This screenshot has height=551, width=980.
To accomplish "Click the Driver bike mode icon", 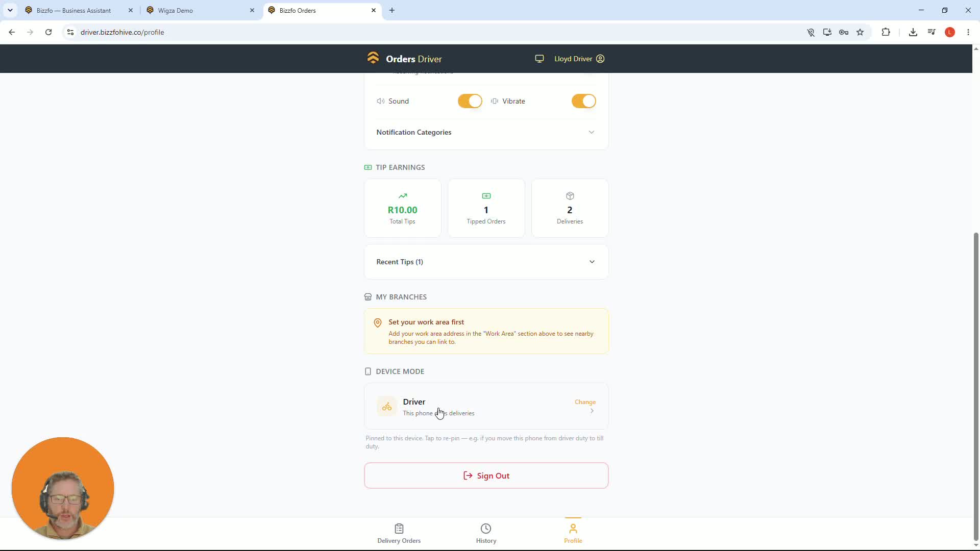I will click(387, 407).
